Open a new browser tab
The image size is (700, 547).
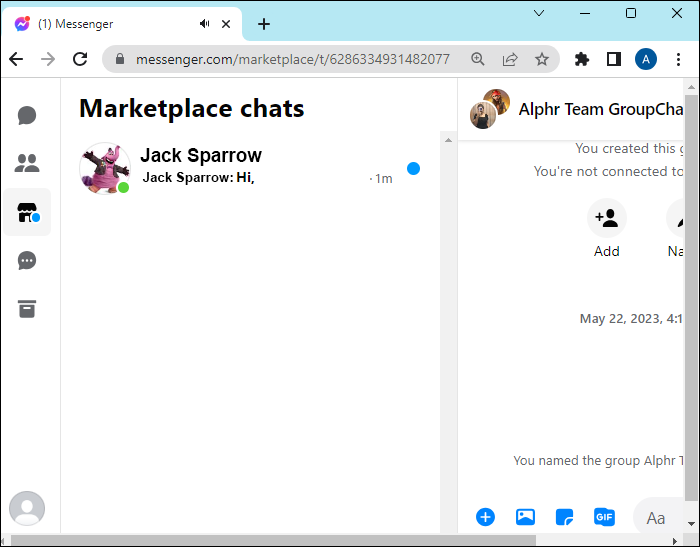(x=264, y=24)
